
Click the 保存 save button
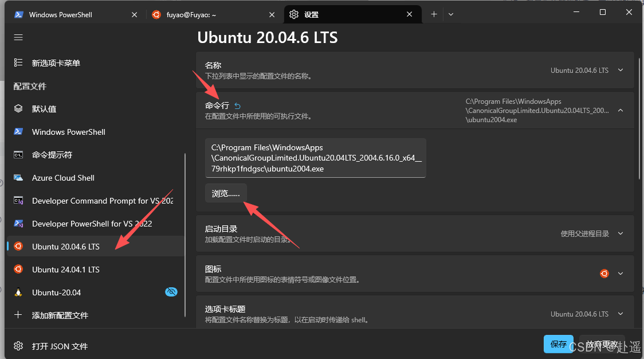pos(559,344)
